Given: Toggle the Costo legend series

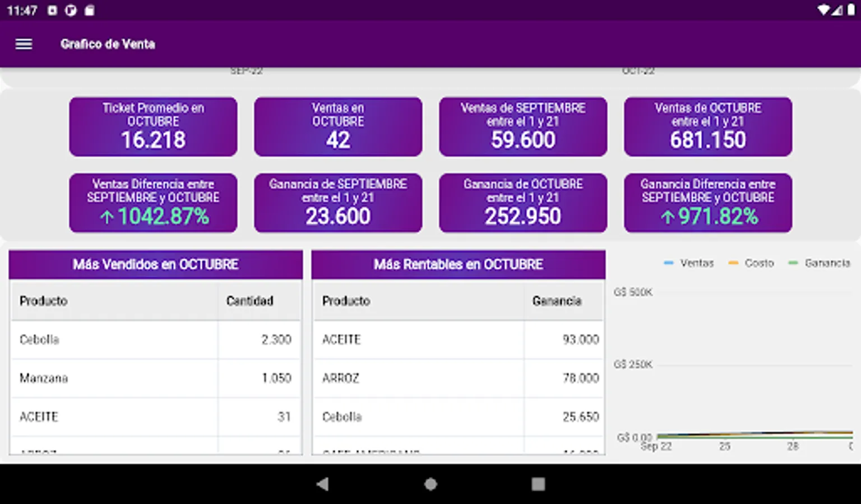Looking at the screenshot, I should 751,263.
